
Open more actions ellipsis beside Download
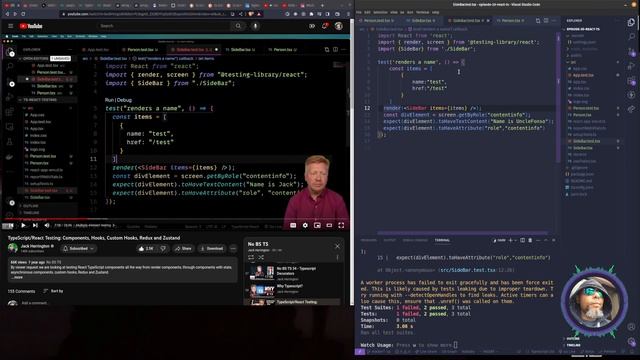click(233, 248)
